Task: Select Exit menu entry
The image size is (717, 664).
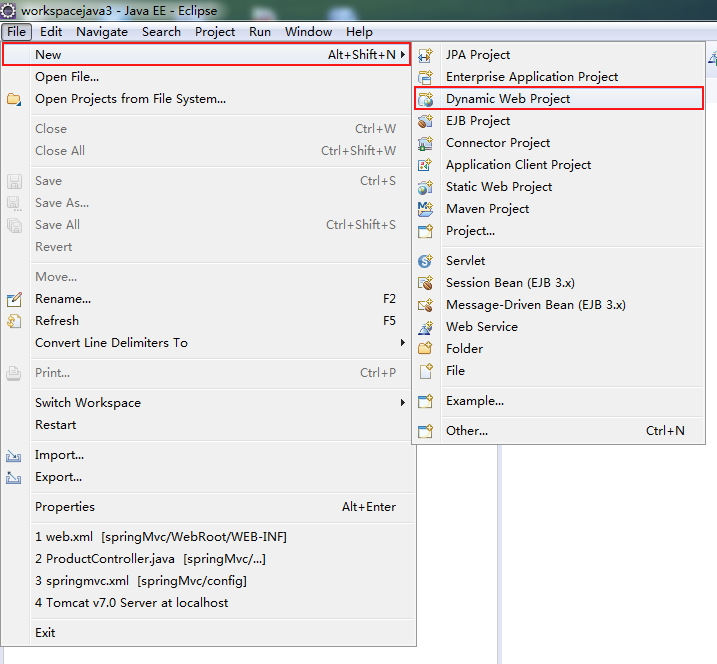Action: [209, 632]
